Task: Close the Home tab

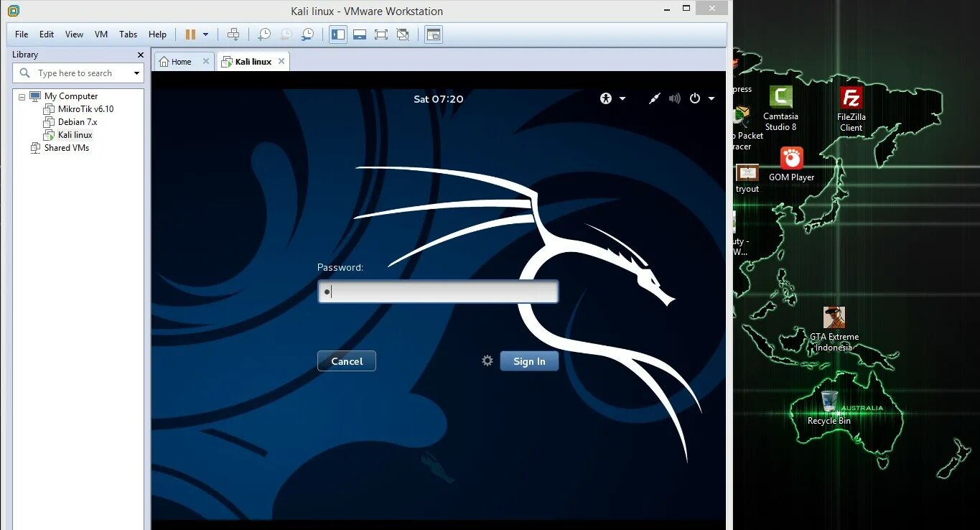Action: (206, 61)
